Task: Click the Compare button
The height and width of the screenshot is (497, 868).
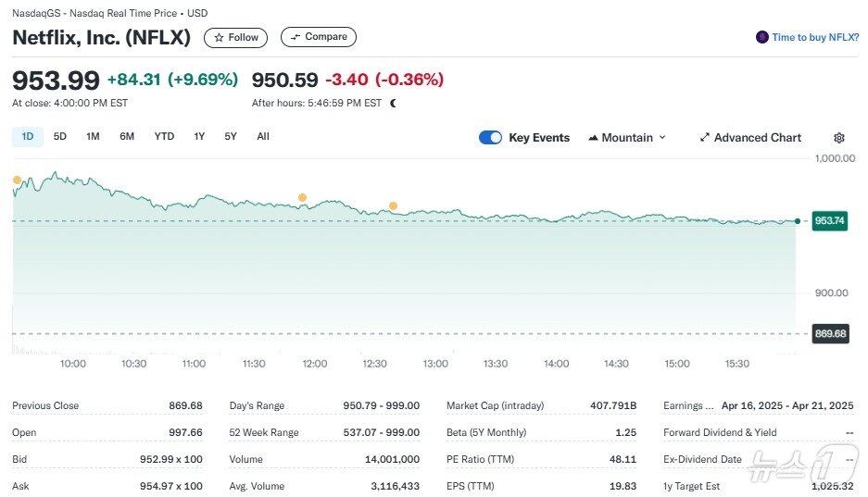Action: coord(318,37)
